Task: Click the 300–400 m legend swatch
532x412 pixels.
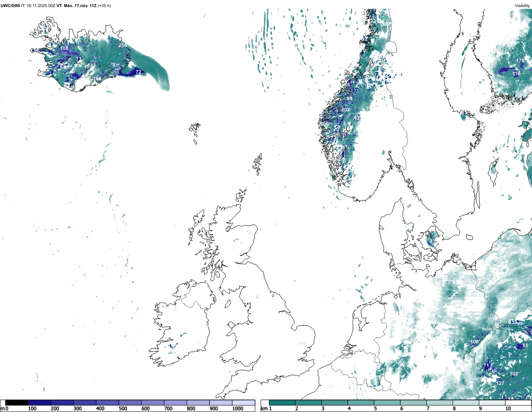Action: pyautogui.click(x=84, y=403)
